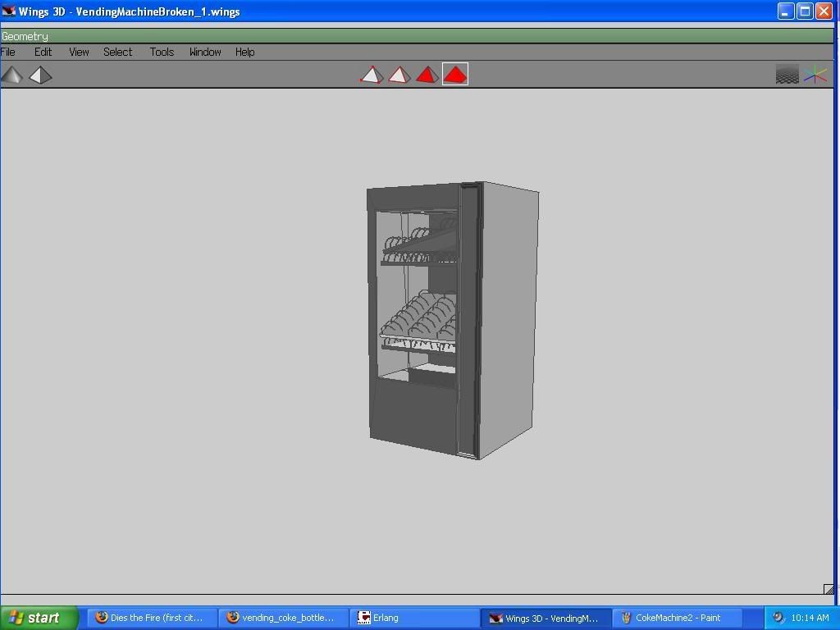Toggle the ground plane grid display
This screenshot has height=630, width=840.
click(x=787, y=74)
